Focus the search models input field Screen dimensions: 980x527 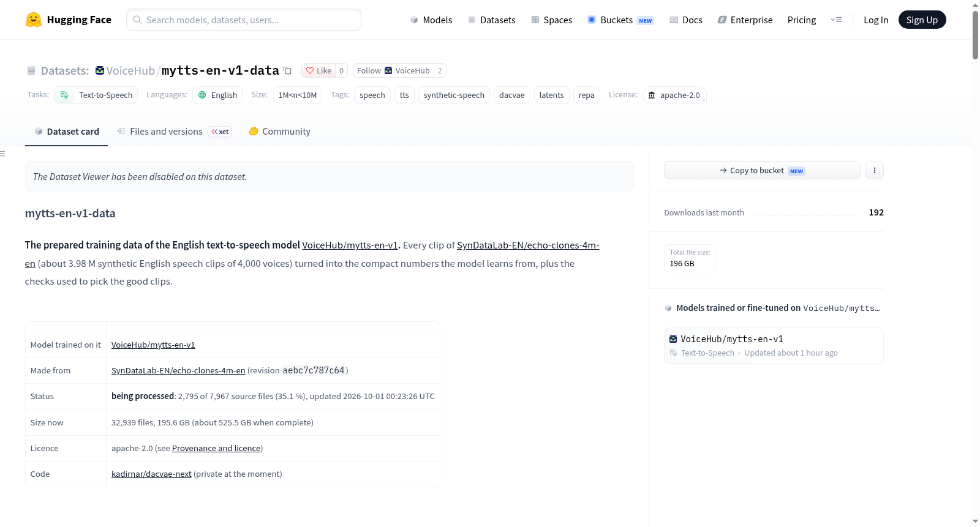click(x=244, y=20)
